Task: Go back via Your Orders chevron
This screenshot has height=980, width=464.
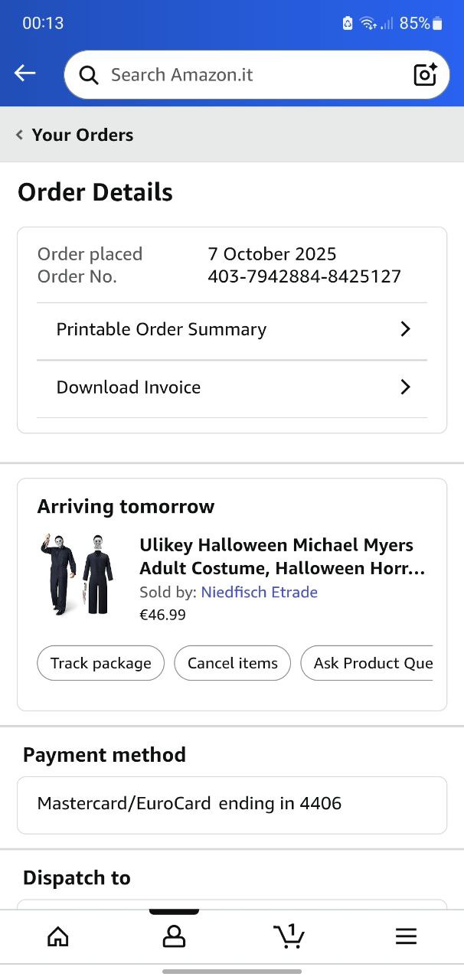Action: [19, 135]
